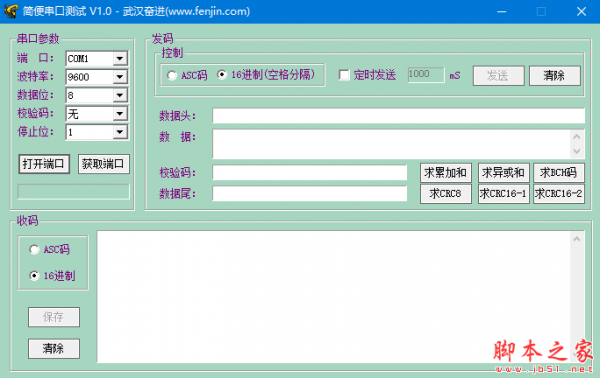Click the 求CRC8 button
Screen dimensions: 600x378
446,194
